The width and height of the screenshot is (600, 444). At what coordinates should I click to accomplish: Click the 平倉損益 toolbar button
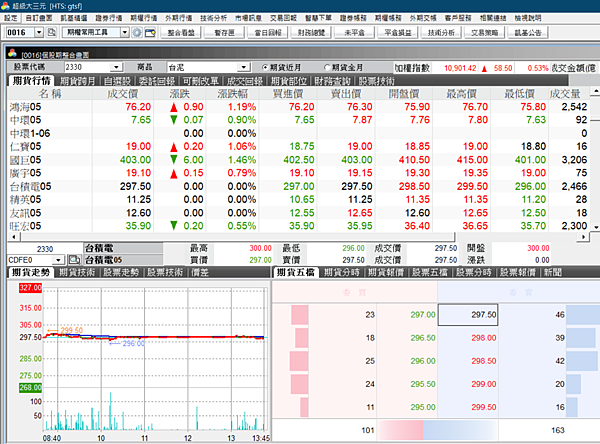(x=398, y=33)
